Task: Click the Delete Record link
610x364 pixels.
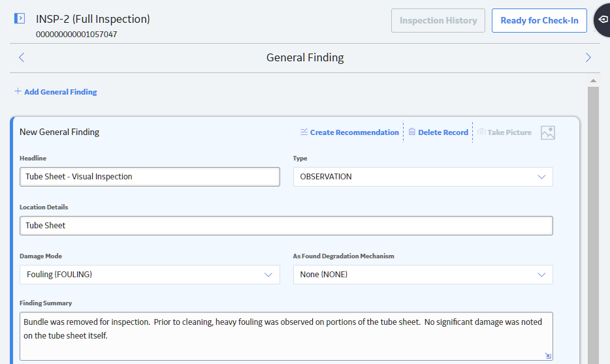Action: point(443,132)
